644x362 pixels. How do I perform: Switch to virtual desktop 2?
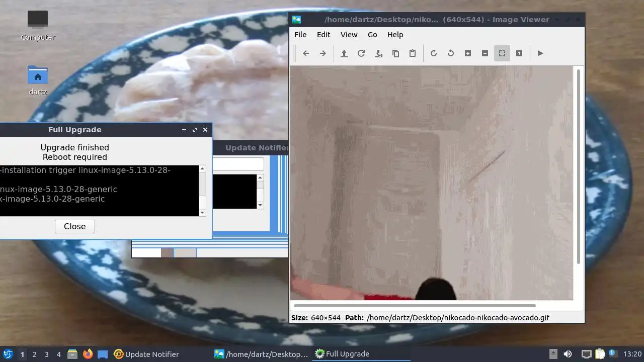coord(34,354)
